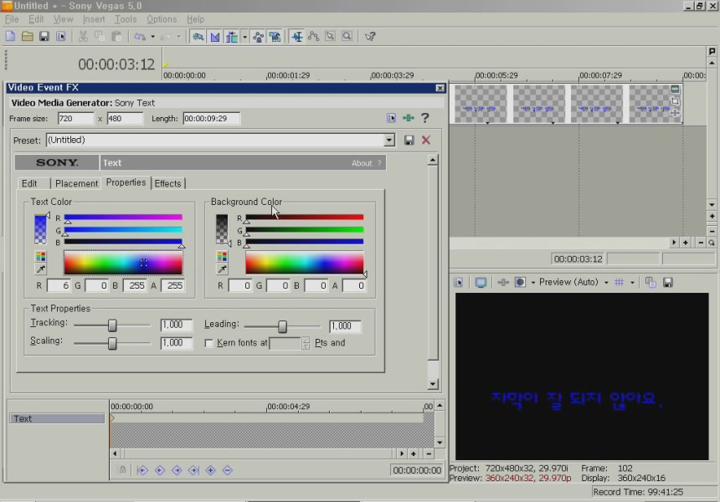This screenshot has width=720, height=502.
Task: Click the Open folder toolbar icon
Action: click(x=27, y=36)
